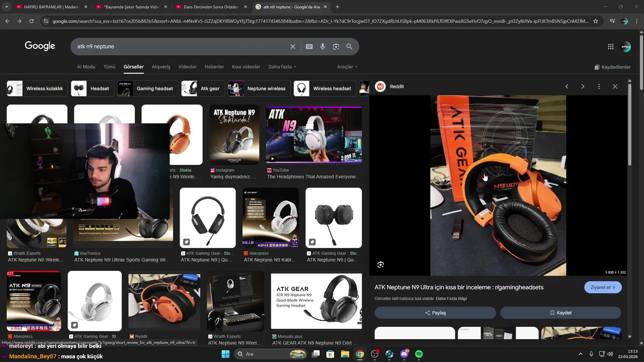
Task: Close the image preview panel
Action: pos(615,86)
